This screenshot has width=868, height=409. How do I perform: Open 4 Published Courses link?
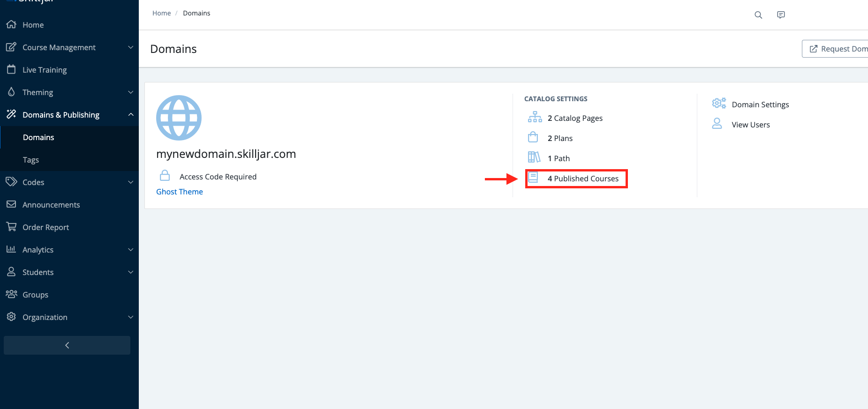pyautogui.click(x=582, y=178)
